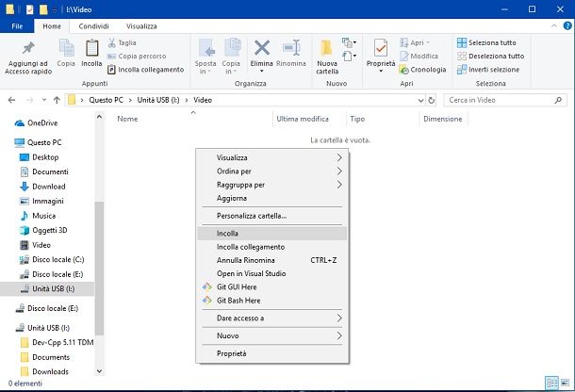Image resolution: width=575 pixels, height=392 pixels.
Task: Choose Git GUI Here
Action: click(x=272, y=286)
